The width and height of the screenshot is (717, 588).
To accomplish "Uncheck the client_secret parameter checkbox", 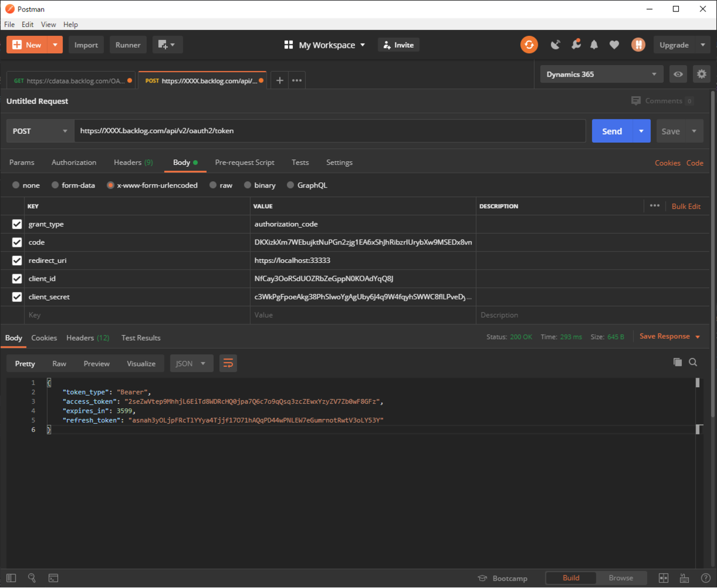I will coord(17,296).
